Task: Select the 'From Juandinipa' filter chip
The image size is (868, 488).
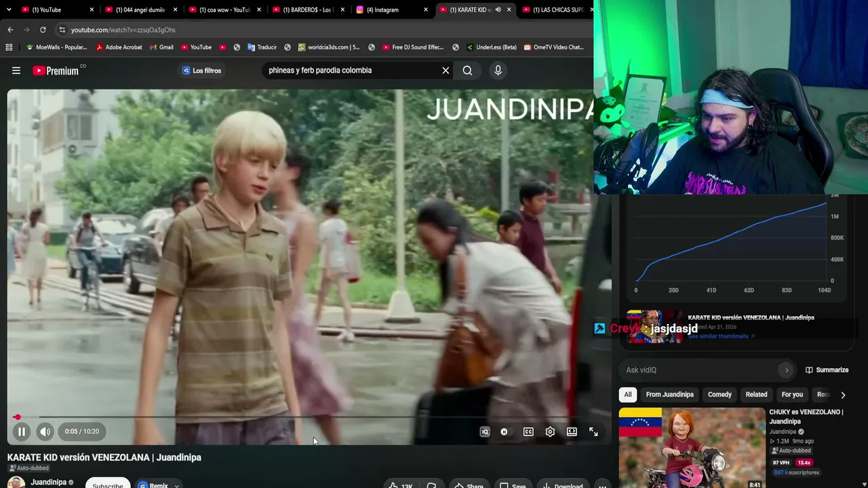Action: coord(669,394)
